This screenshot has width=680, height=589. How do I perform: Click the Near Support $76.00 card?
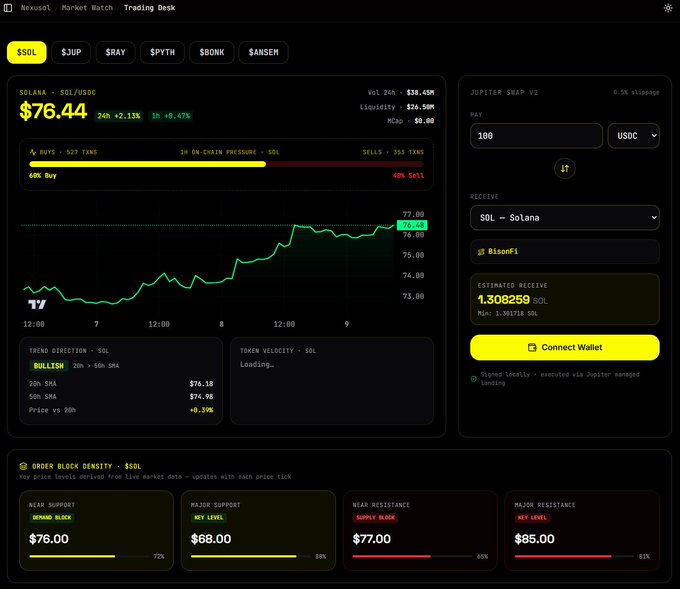pos(96,530)
